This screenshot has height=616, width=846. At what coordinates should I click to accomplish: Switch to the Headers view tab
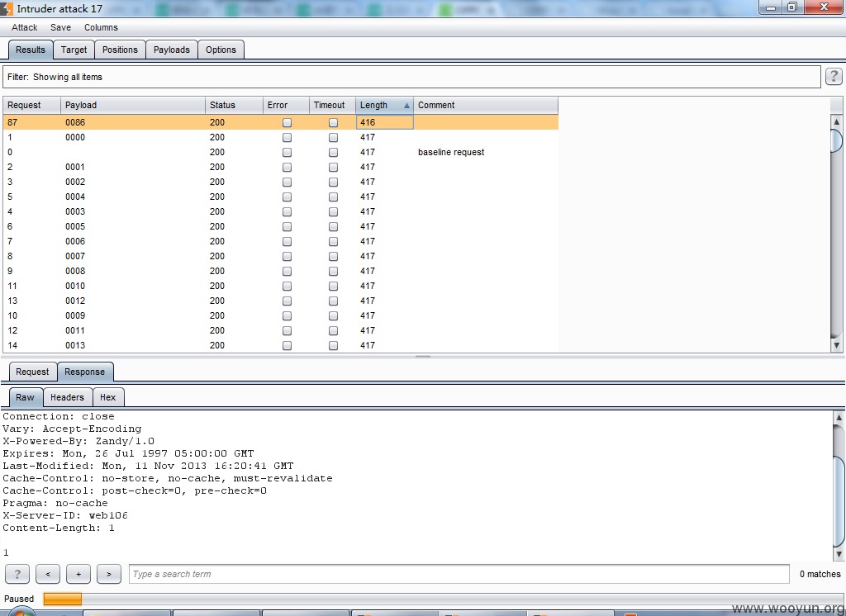click(x=67, y=397)
